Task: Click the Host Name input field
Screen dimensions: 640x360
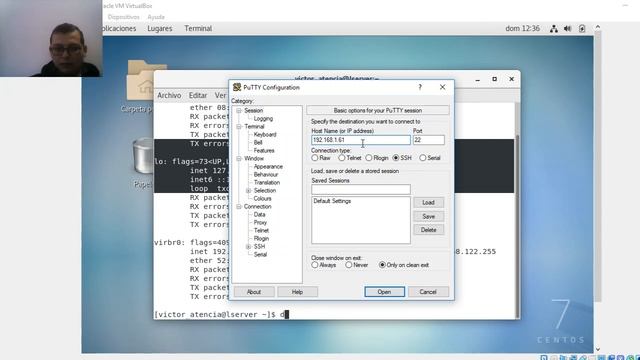Action: coord(361,140)
